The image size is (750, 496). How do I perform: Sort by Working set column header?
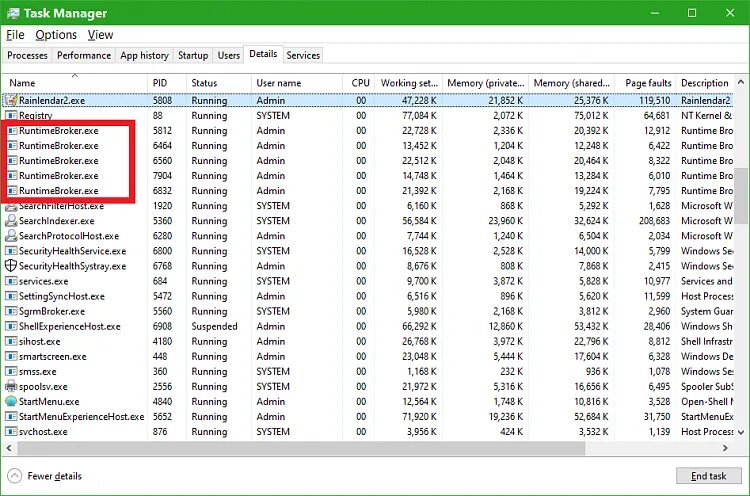[408, 83]
